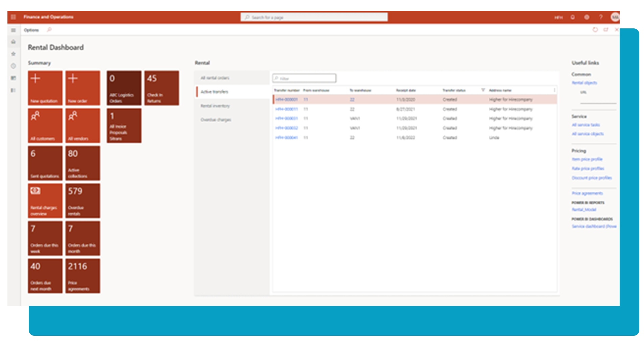This screenshot has height=349, width=644.
Task: Toggle the filter funnel on Transfer status column
Action: [x=483, y=90]
